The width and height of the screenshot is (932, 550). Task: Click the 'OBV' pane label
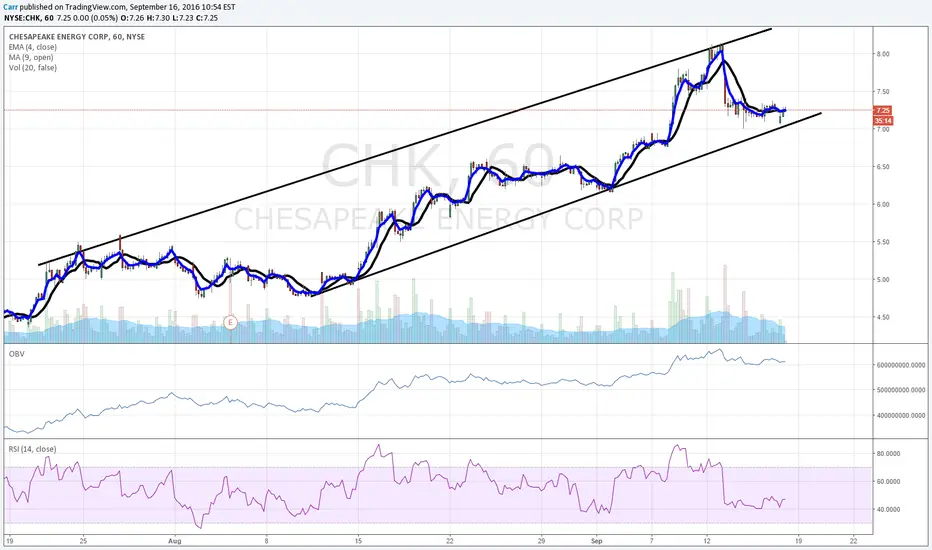(x=16, y=354)
